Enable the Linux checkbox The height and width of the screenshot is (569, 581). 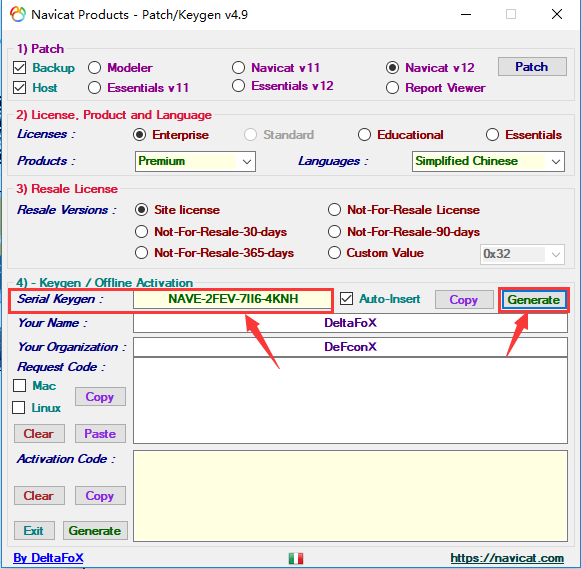[19, 407]
